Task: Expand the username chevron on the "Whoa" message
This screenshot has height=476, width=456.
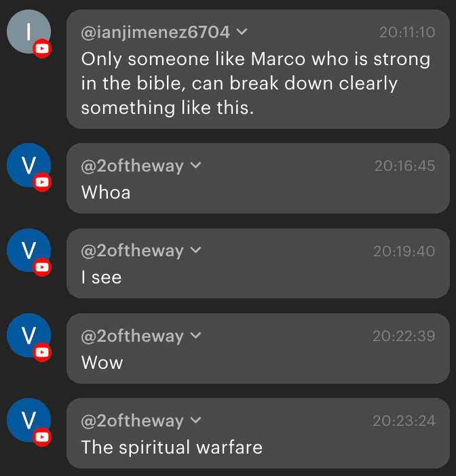Action: pyautogui.click(x=195, y=165)
